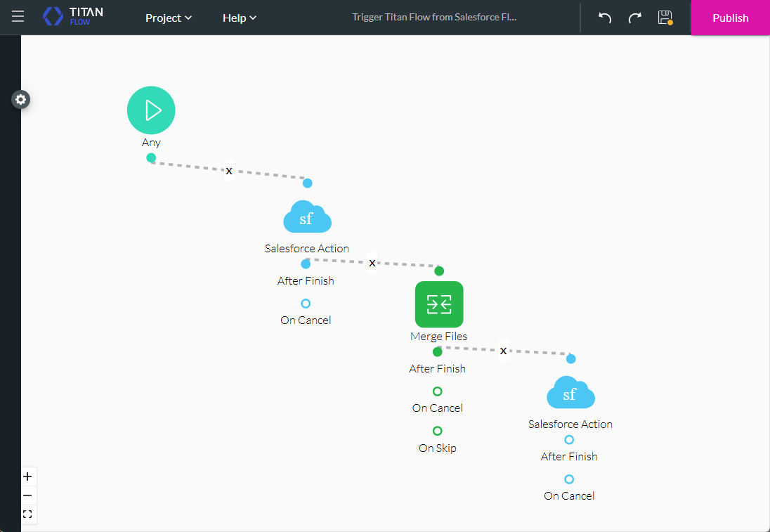Click the After Finish connector of the final Salesforce Action
The image size is (770, 532).
tap(569, 440)
